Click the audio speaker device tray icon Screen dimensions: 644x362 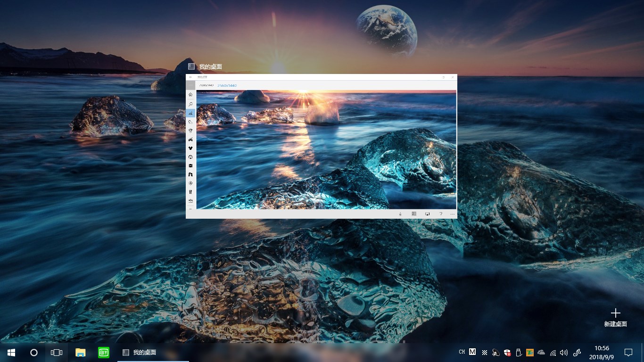click(495, 352)
